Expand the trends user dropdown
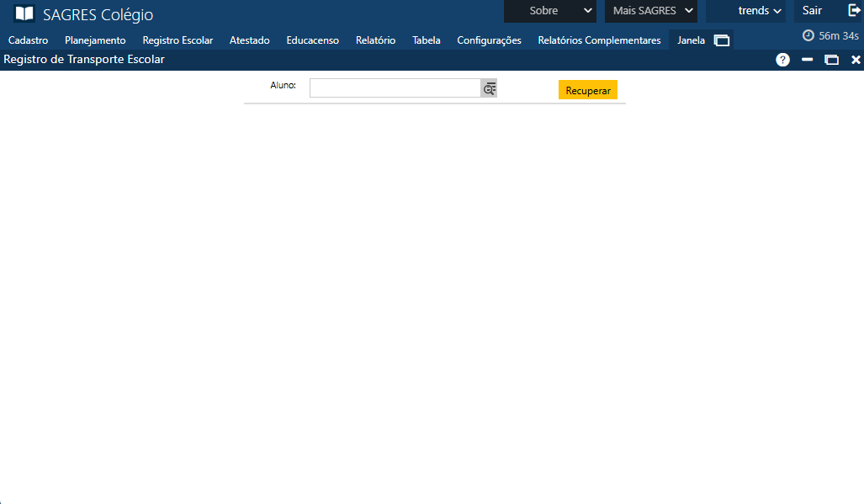 tap(745, 11)
